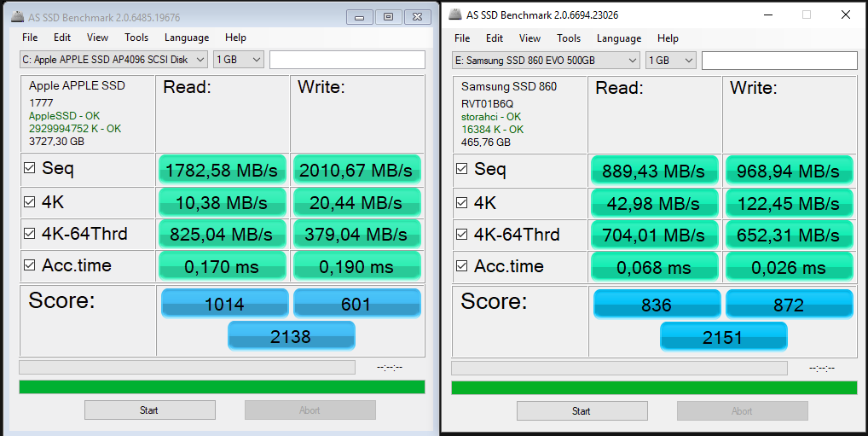
Task: Open Language menu in Samsung window
Action: pos(619,38)
